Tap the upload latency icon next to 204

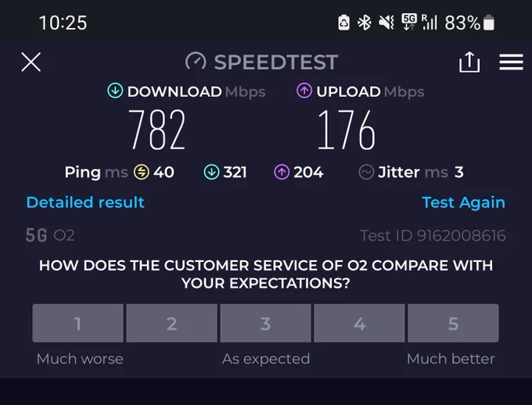282,172
